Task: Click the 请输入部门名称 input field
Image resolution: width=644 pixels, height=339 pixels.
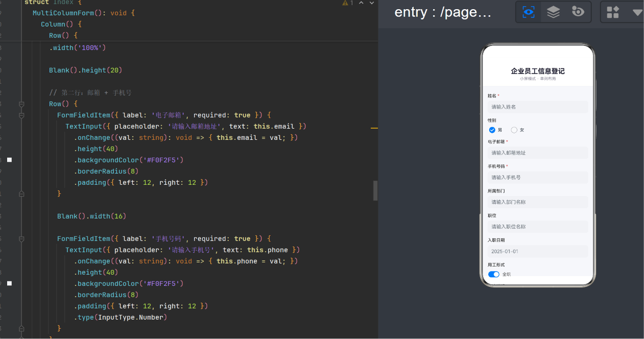Action: [538, 202]
